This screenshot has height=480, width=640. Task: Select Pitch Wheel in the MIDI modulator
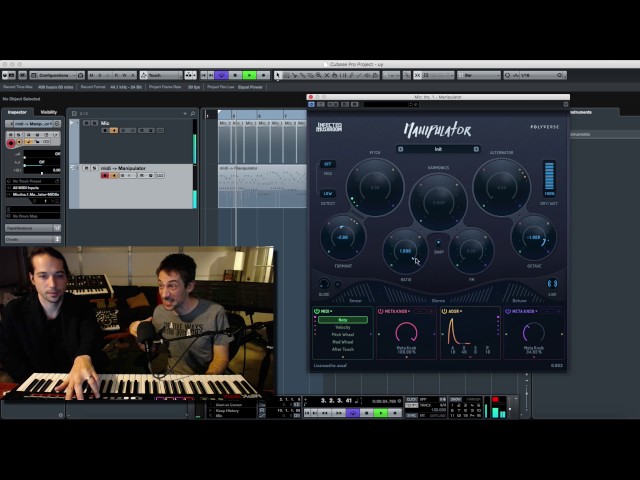pyautogui.click(x=342, y=335)
